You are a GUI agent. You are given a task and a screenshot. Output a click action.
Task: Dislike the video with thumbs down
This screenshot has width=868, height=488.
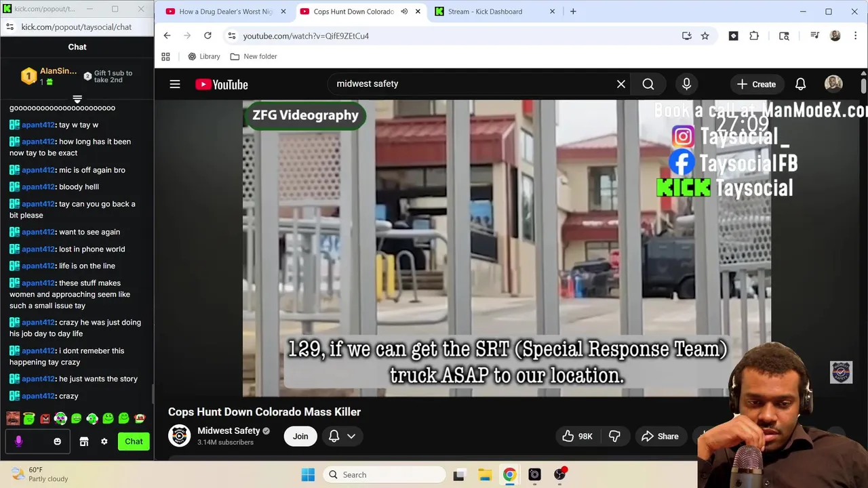(614, 436)
